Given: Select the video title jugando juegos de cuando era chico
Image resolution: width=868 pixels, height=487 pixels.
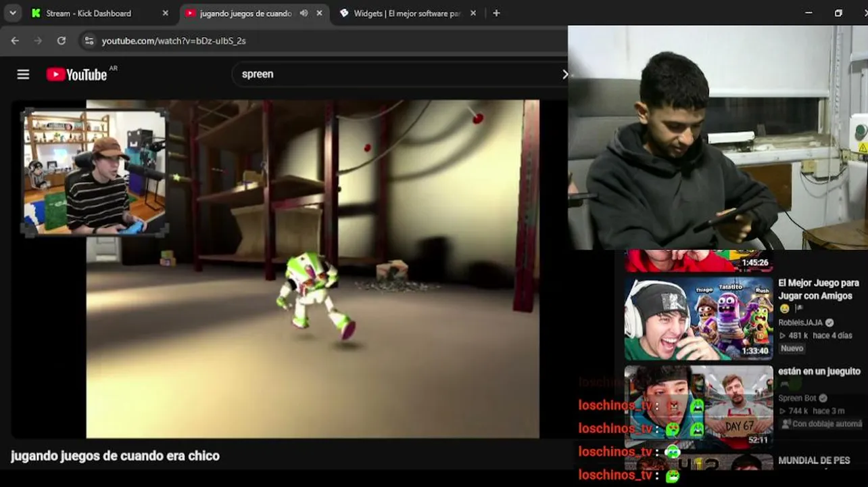Looking at the screenshot, I should point(115,456).
